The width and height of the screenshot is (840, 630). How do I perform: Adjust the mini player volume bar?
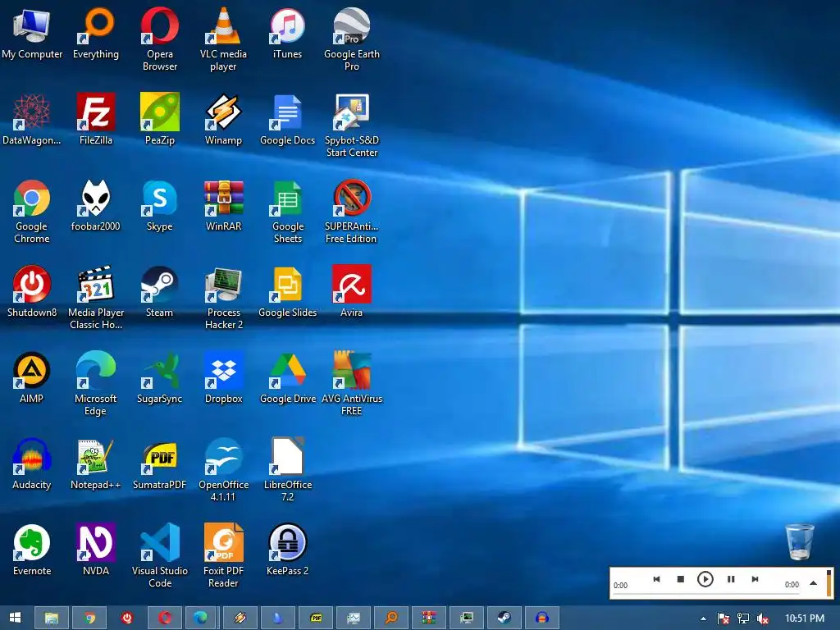829,583
